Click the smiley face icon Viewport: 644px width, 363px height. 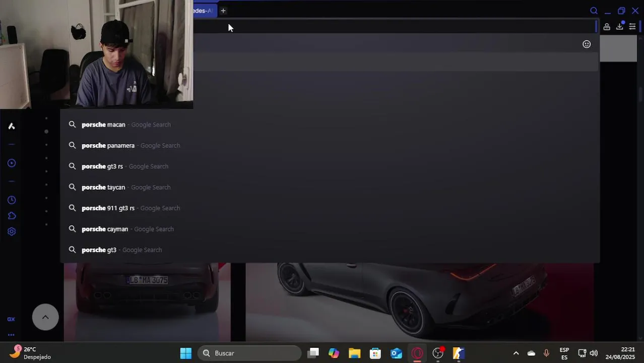(587, 44)
